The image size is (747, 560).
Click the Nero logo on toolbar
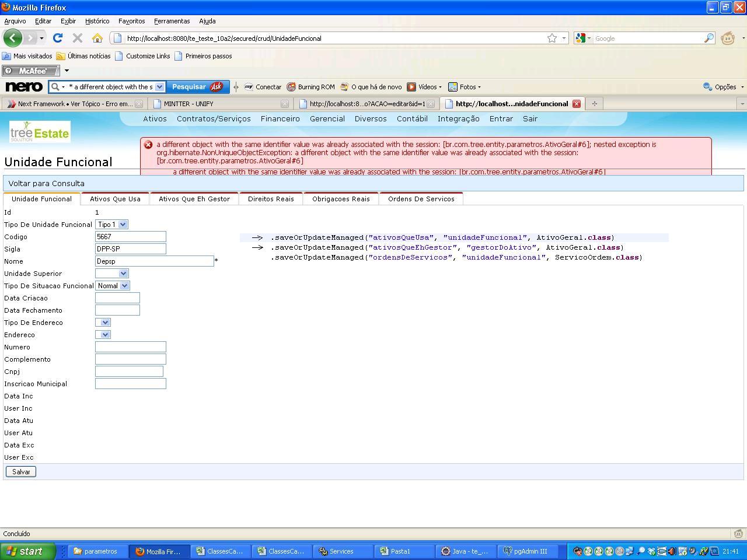(23, 87)
